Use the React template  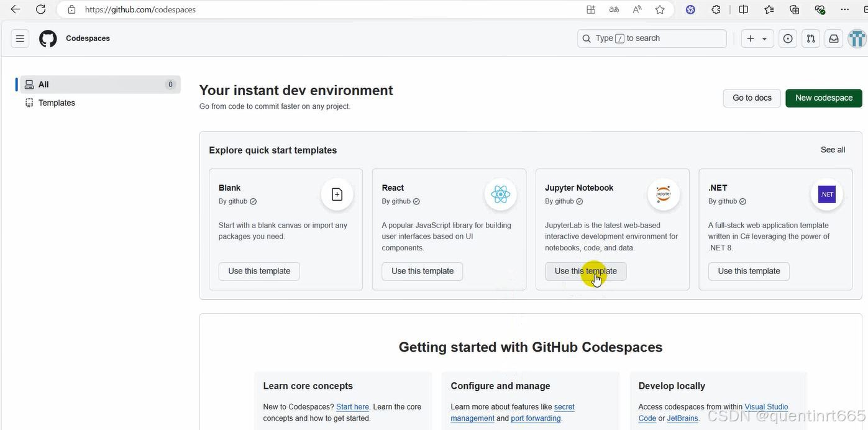[x=423, y=272]
